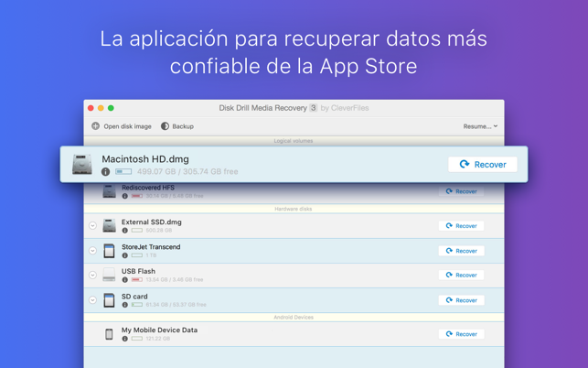Select the USB Flash name
This screenshot has width=588, height=368.
point(138,271)
